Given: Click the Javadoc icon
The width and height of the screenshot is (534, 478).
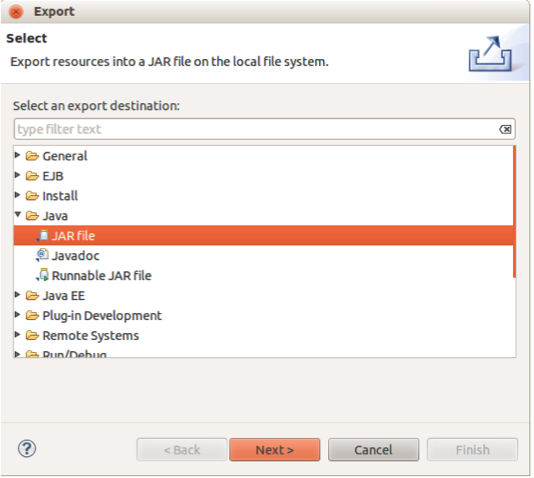Looking at the screenshot, I should (42, 255).
